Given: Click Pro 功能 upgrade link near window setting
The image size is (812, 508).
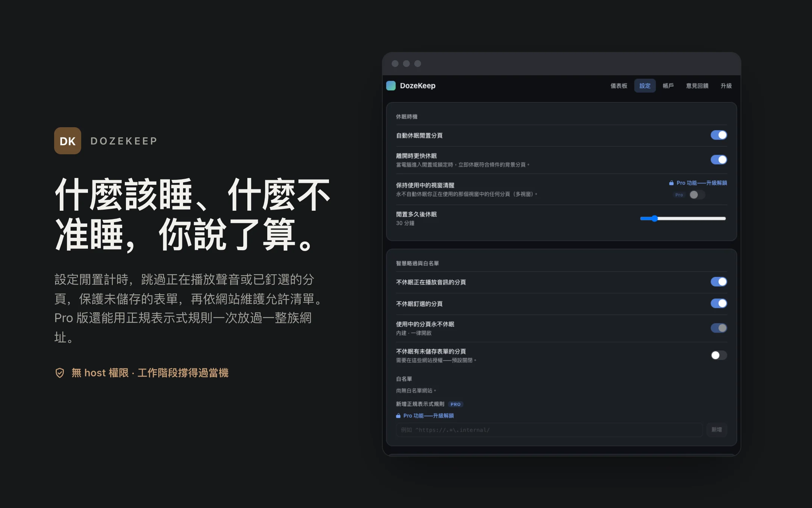Looking at the screenshot, I should click(x=701, y=183).
